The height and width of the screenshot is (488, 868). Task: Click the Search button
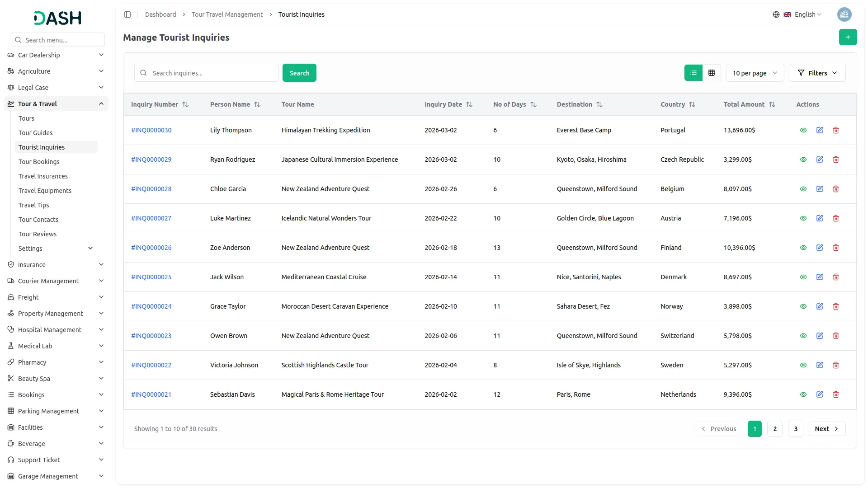299,73
